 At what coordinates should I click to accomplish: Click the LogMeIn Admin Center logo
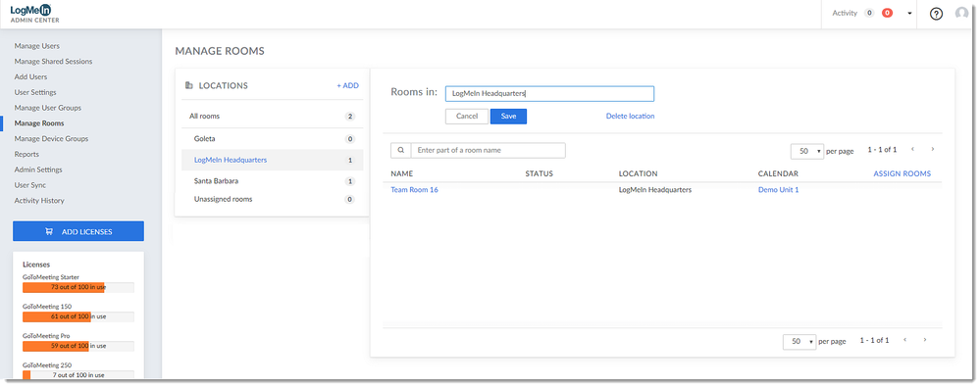[x=34, y=13]
